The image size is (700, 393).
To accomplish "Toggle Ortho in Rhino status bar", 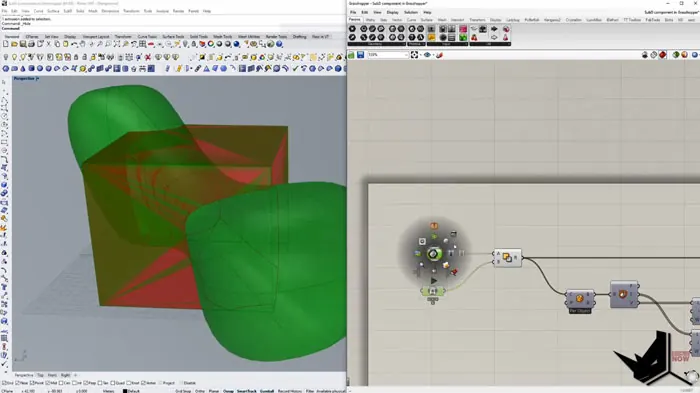I will [x=200, y=391].
